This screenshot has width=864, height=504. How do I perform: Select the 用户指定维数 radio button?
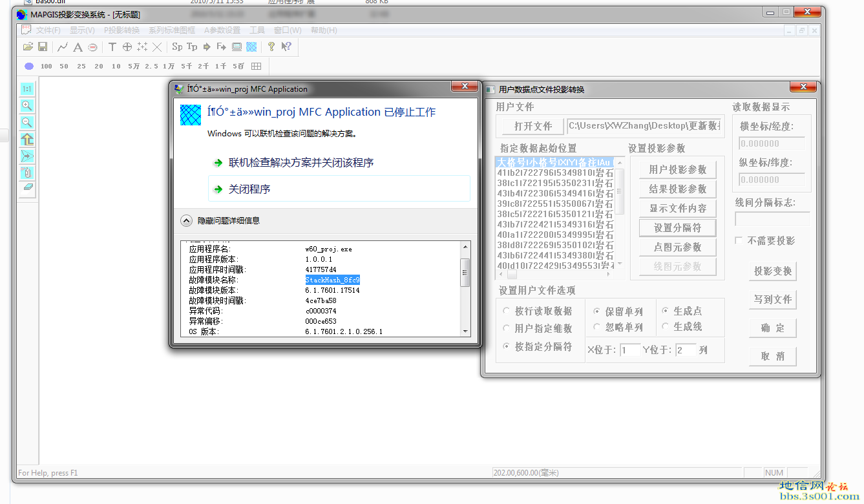tap(507, 328)
